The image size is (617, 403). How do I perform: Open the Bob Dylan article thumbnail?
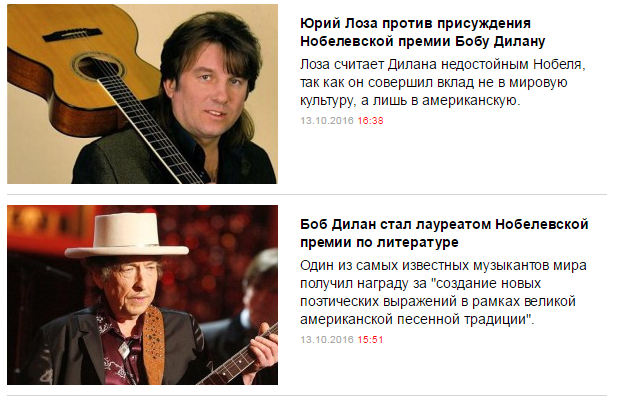[x=142, y=295]
